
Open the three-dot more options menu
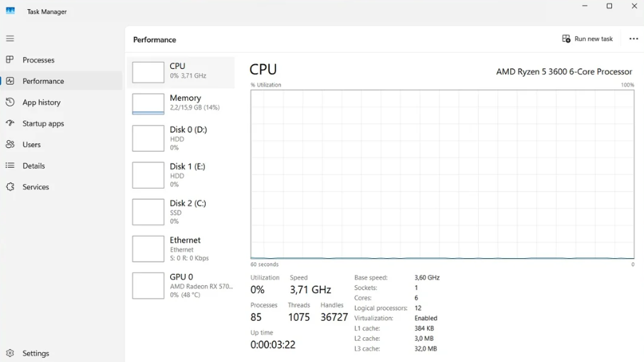(633, 39)
